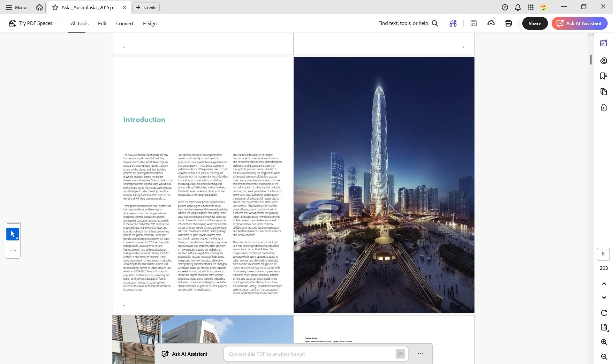613x364 pixels.
Task: Go to previous page with up chevron
Action: point(604,284)
